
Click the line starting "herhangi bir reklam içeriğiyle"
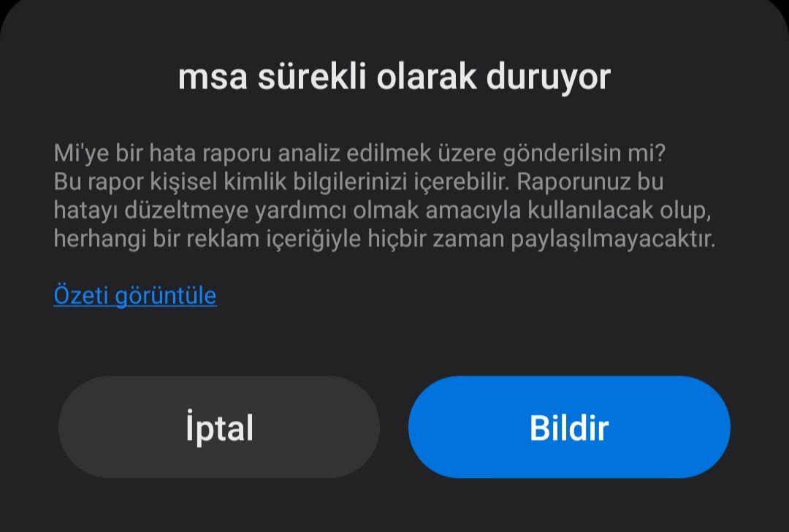click(384, 238)
